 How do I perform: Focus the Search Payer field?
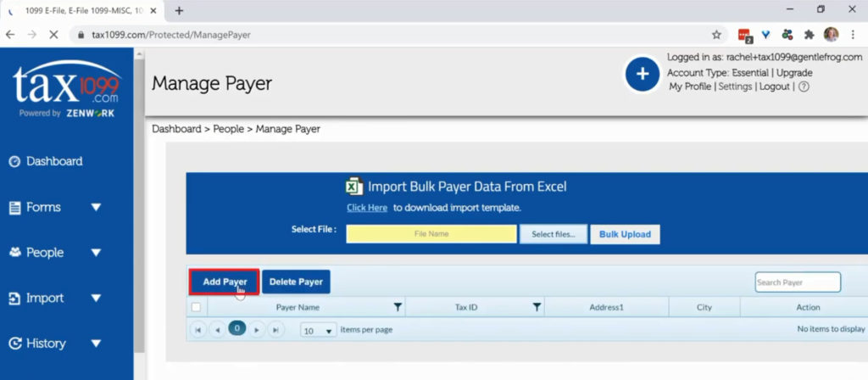point(798,282)
